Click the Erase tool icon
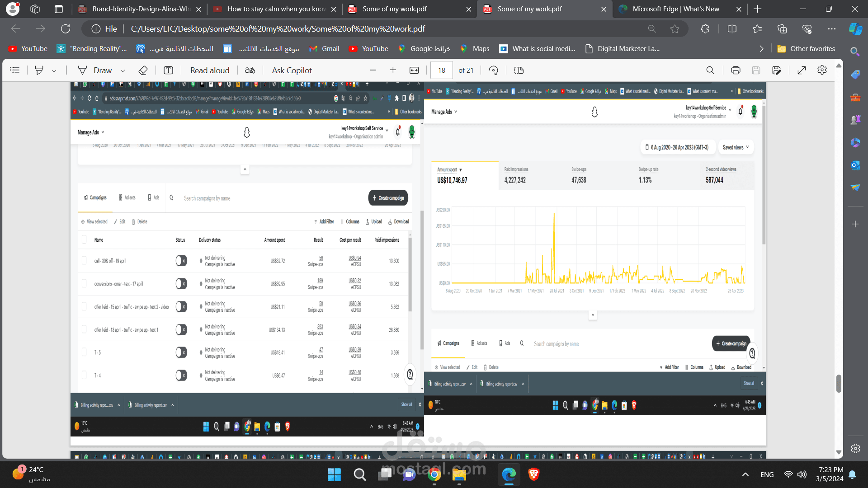This screenshot has height=488, width=868. (x=143, y=70)
